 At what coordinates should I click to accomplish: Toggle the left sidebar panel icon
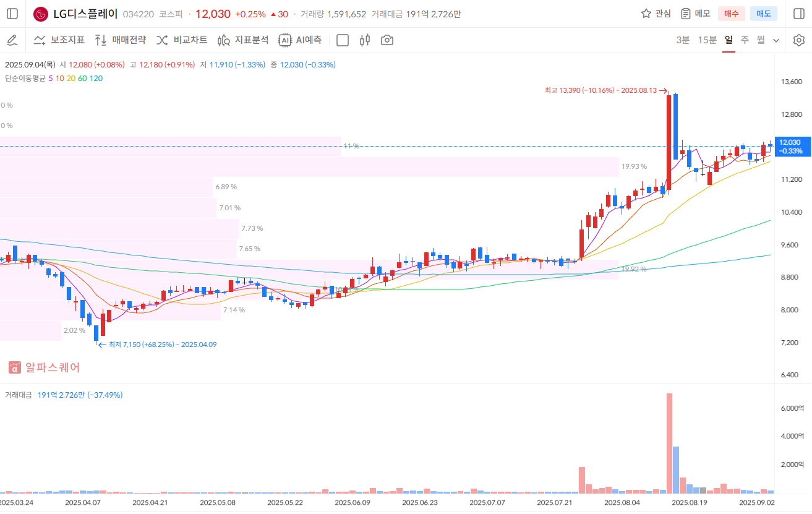pos(12,14)
